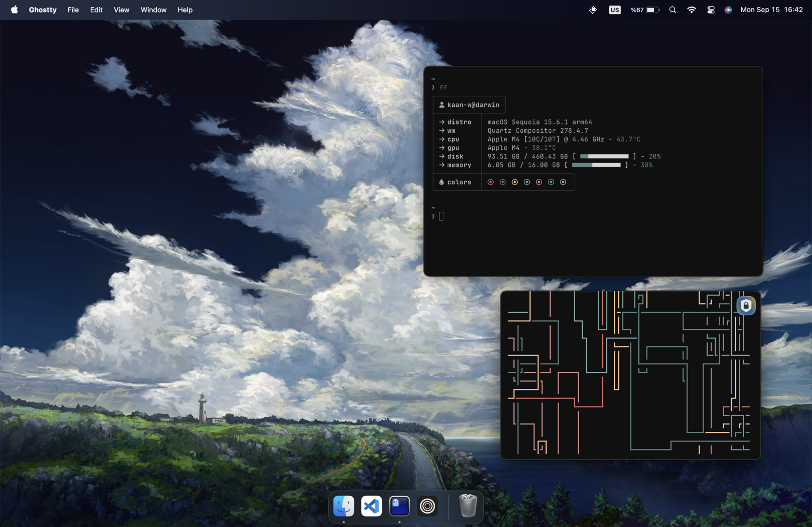Click the '20%' disk percentage

[x=654, y=156]
